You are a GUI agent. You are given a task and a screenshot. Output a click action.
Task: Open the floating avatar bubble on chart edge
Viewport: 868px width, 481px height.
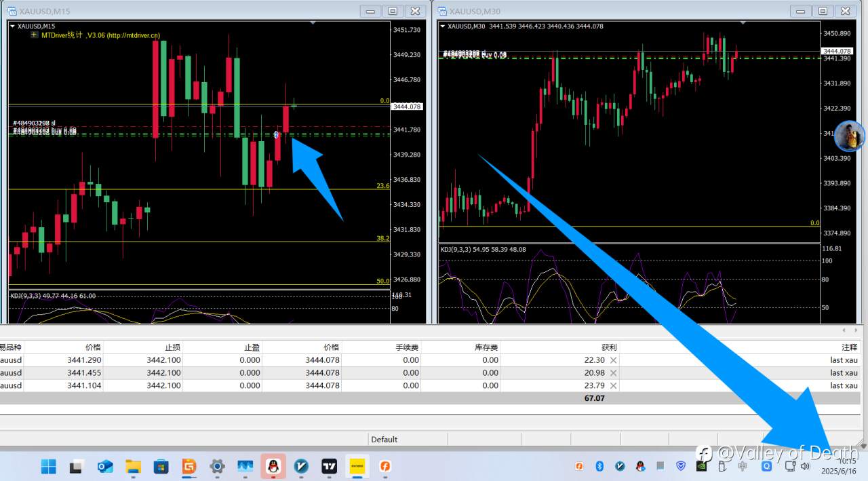[850, 136]
